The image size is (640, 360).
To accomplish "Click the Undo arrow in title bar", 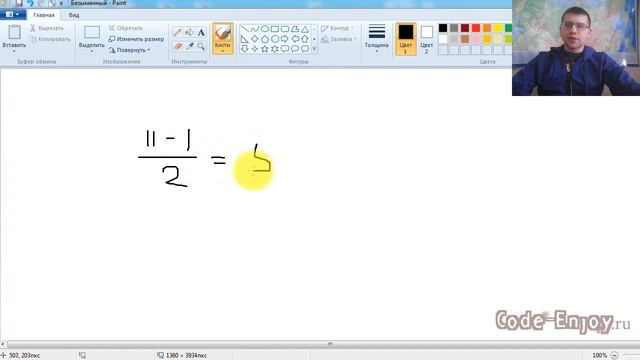I will point(30,3).
